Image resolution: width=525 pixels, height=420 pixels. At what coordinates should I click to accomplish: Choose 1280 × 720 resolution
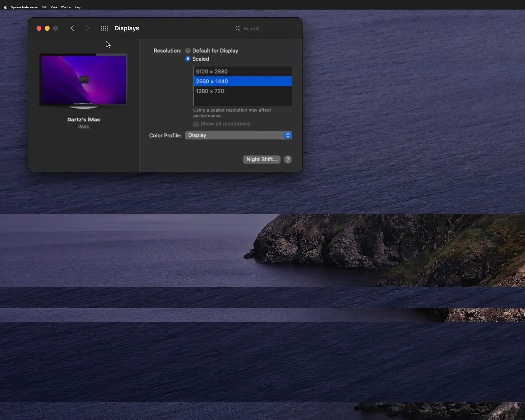[242, 91]
